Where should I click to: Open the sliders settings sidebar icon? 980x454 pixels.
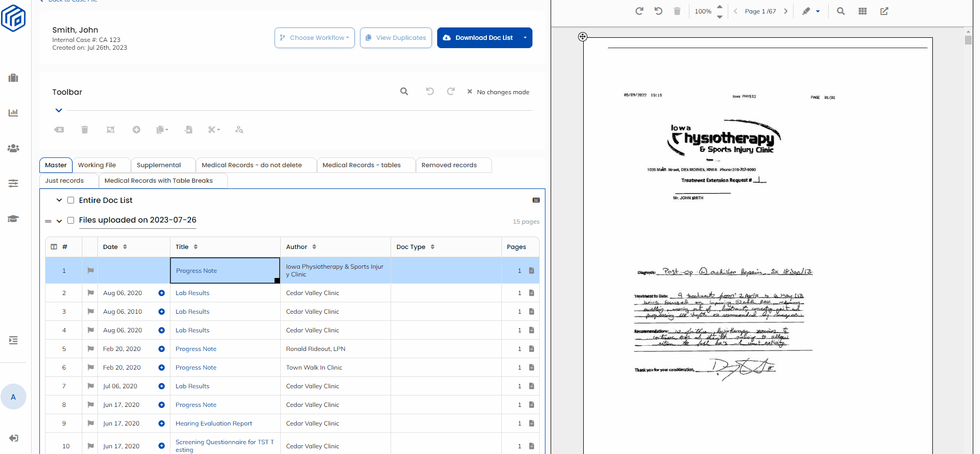click(x=13, y=183)
